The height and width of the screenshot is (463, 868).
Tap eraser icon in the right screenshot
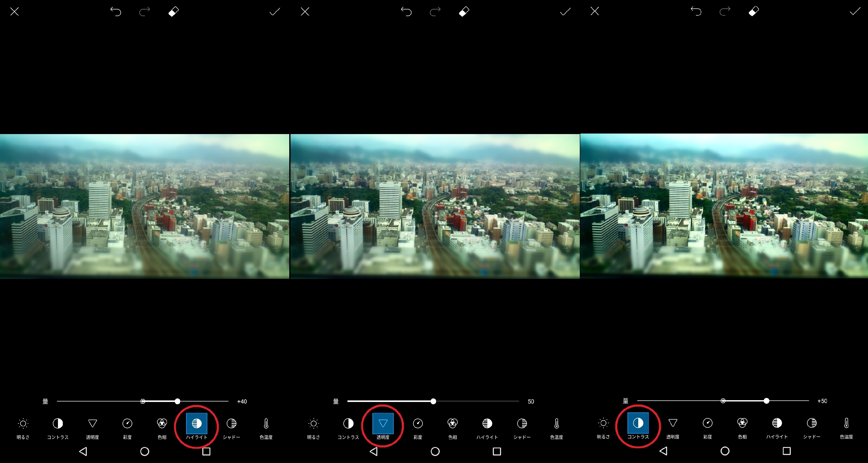(754, 11)
